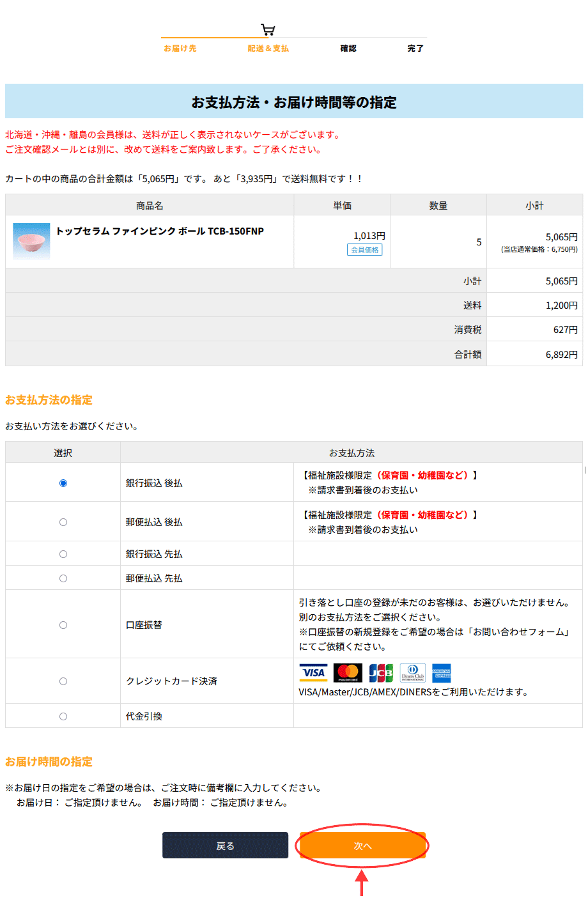Select the 代金引換 payment option
Viewport: 588px width, 905px height.
pyautogui.click(x=63, y=716)
